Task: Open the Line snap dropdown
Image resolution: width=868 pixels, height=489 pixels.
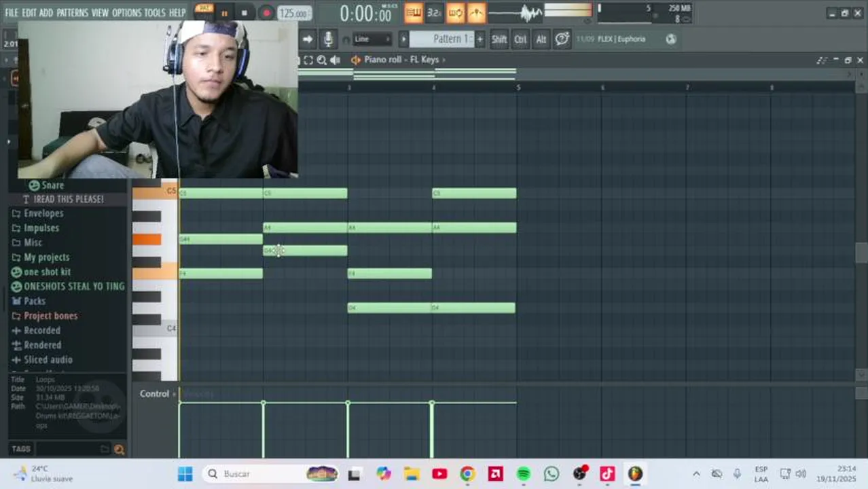Action: point(372,39)
